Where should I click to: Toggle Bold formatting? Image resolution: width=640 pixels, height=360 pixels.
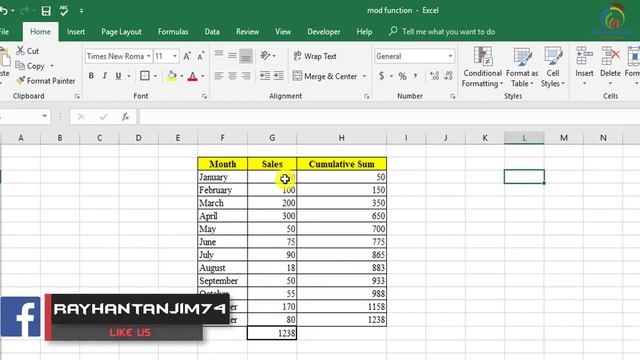pyautogui.click(x=91, y=76)
